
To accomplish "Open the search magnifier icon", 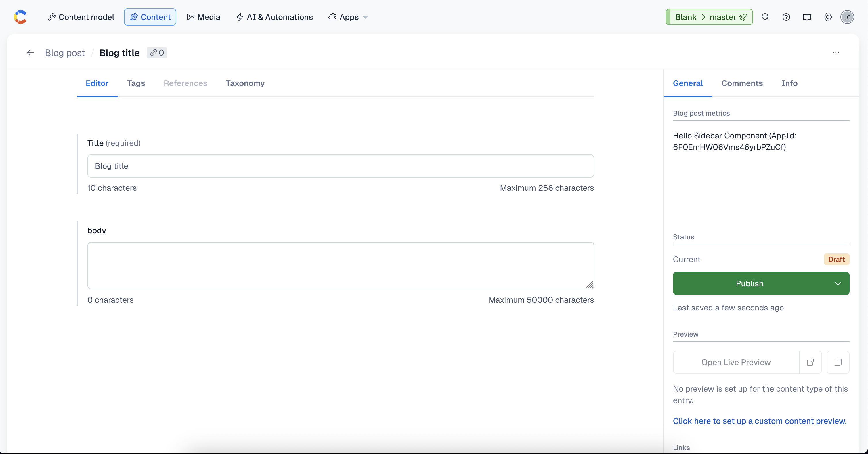I will point(765,17).
